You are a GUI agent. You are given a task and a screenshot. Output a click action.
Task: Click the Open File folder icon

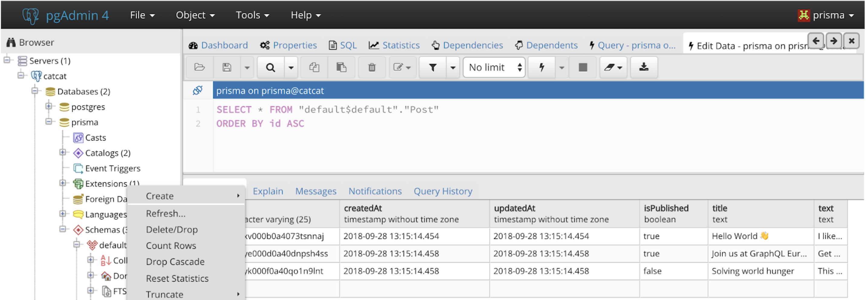(x=199, y=67)
